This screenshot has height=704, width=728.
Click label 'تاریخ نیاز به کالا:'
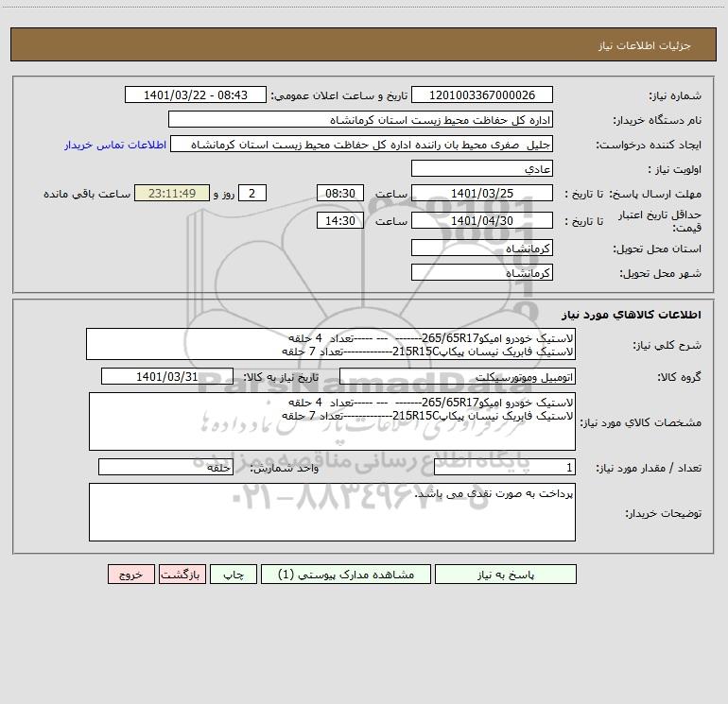(281, 377)
